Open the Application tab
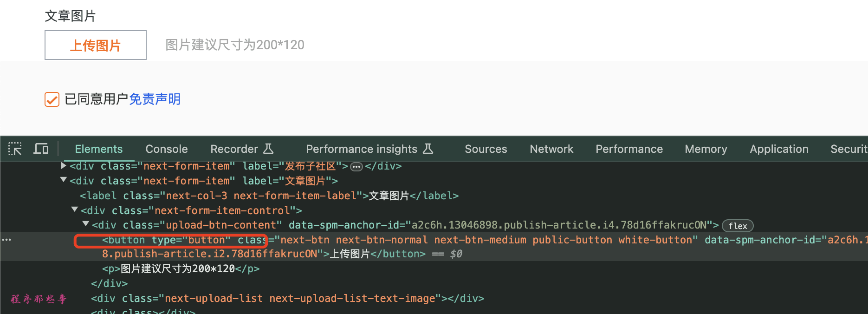Screen dimensions: 868x314 pos(779,149)
